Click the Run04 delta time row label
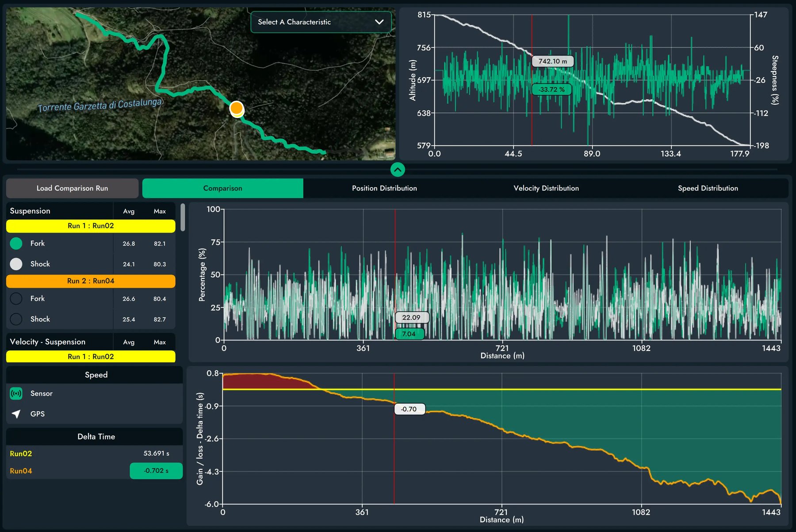Image resolution: width=796 pixels, height=532 pixels. point(21,471)
